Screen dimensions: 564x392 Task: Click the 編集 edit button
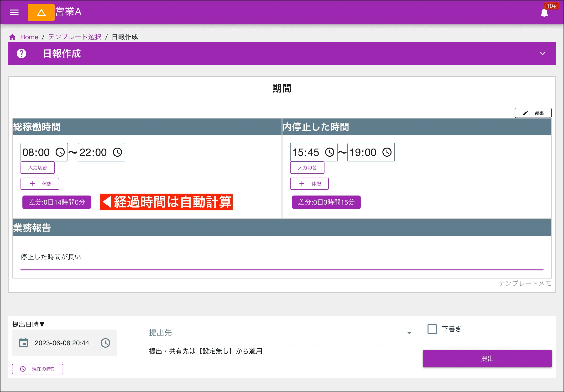(533, 113)
